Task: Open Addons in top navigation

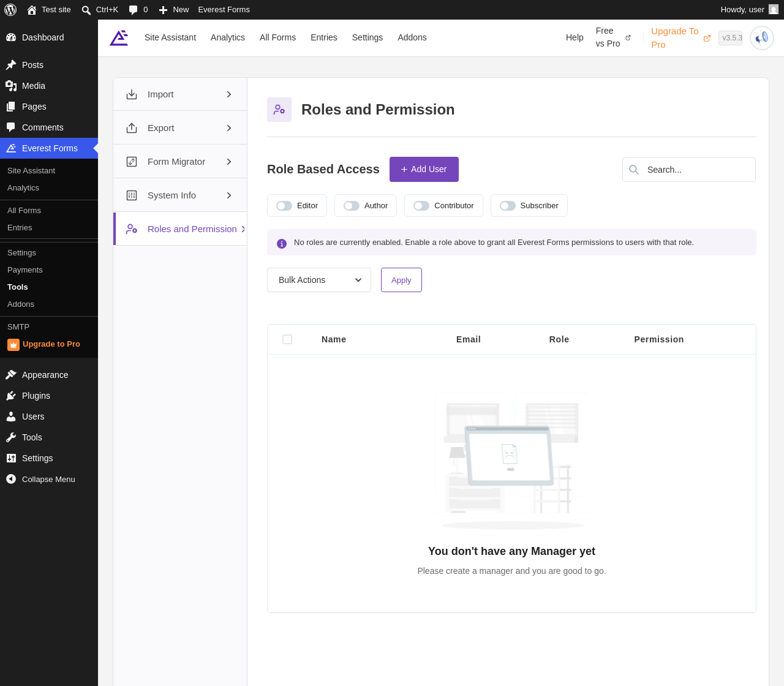Action: point(412,37)
